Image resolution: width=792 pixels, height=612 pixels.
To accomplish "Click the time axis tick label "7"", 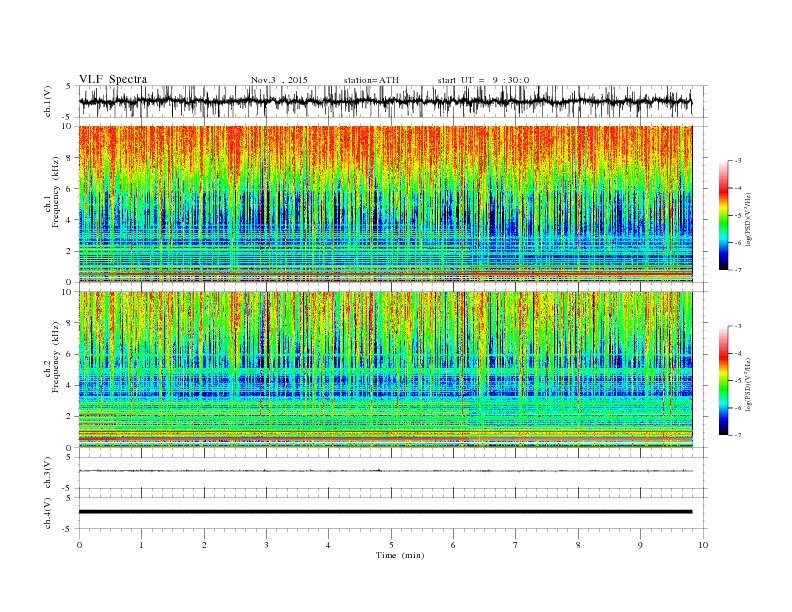I will tap(516, 545).
